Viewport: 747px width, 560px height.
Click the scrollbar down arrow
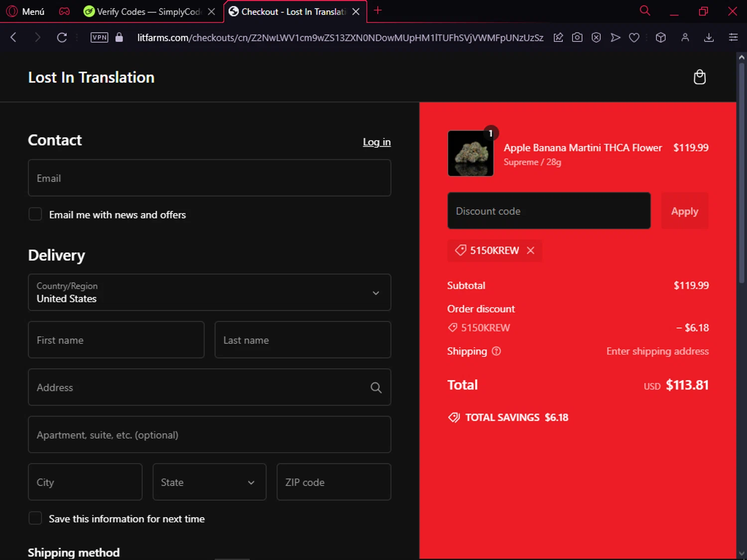click(742, 554)
